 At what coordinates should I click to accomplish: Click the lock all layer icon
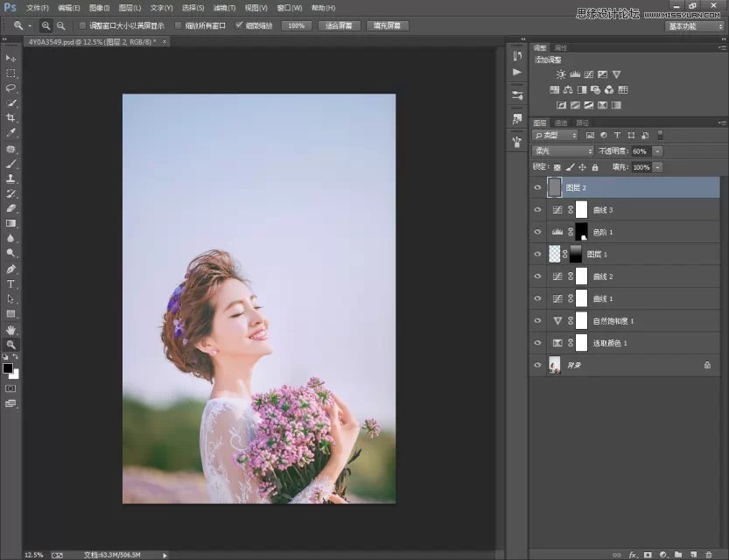coord(595,167)
